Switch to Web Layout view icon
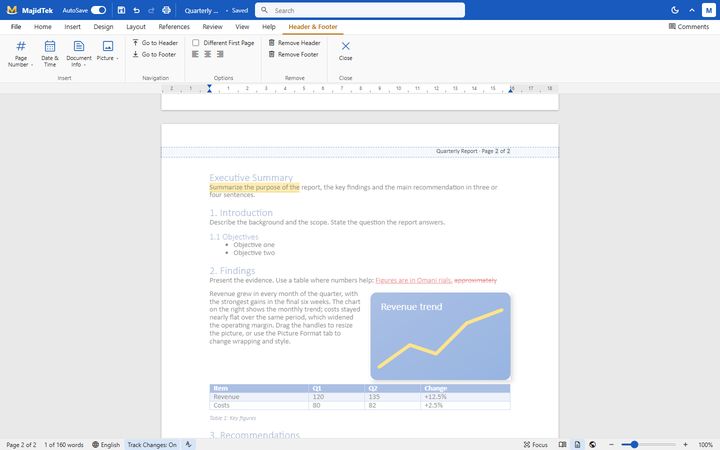This screenshot has height=450, width=720. 592,444
